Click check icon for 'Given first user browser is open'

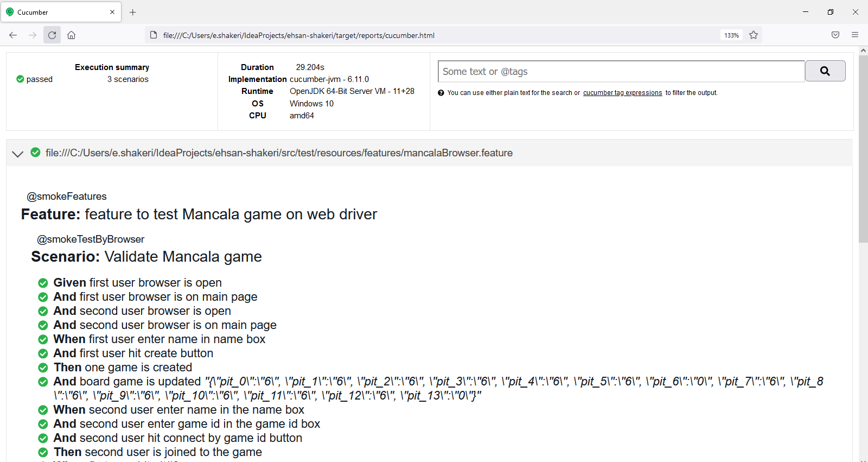43,283
